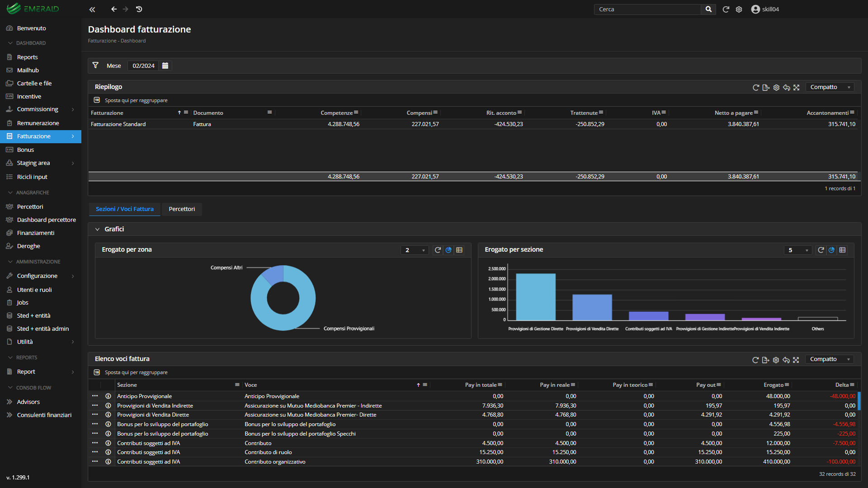Switch Erogato per zona to chart view

(x=448, y=250)
